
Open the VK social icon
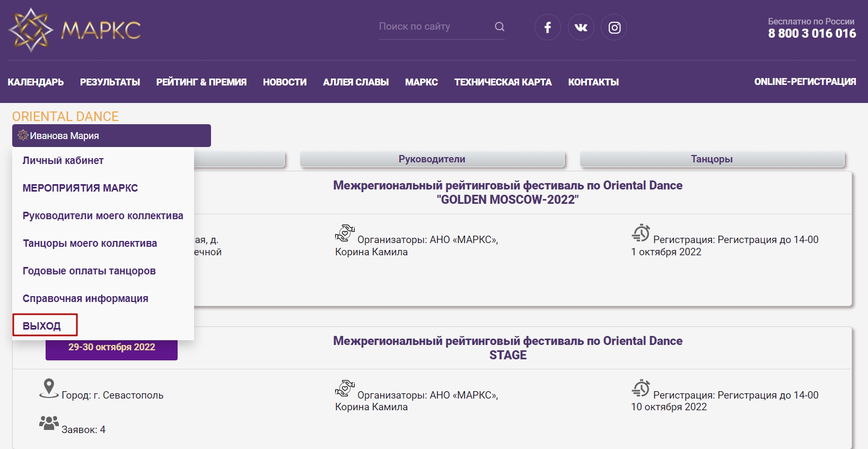tap(581, 27)
